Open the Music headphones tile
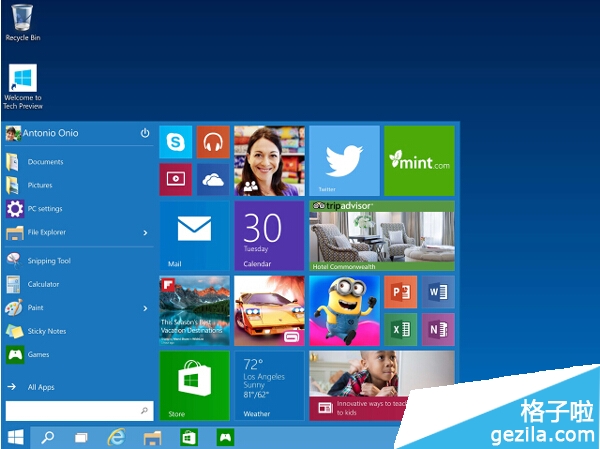Viewport: 600px width, 449px height. [213, 142]
